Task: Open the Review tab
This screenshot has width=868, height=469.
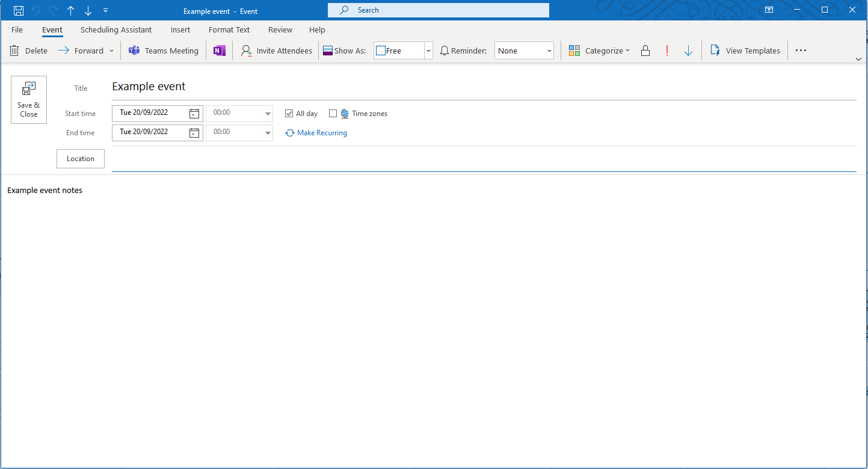Action: [x=280, y=29]
